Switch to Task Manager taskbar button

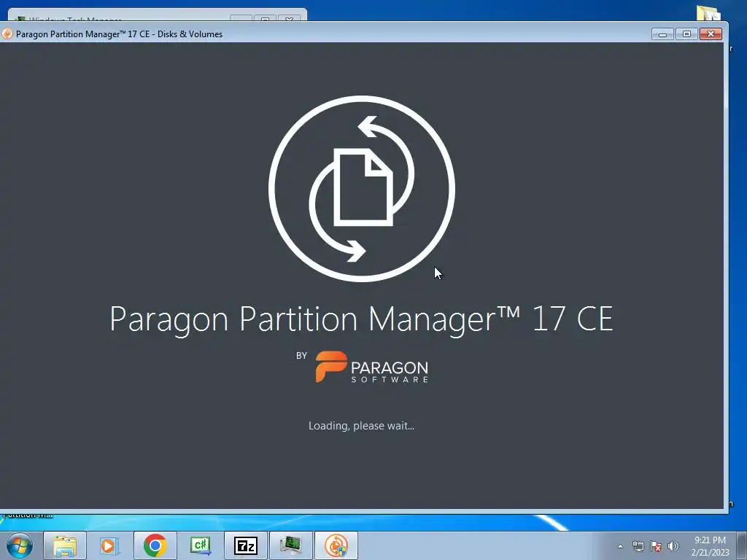pyautogui.click(x=290, y=545)
